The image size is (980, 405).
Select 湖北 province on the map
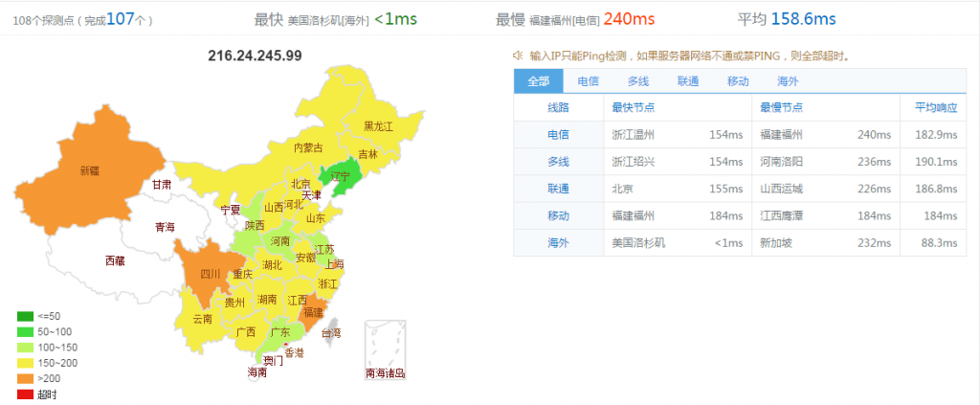[x=272, y=265]
